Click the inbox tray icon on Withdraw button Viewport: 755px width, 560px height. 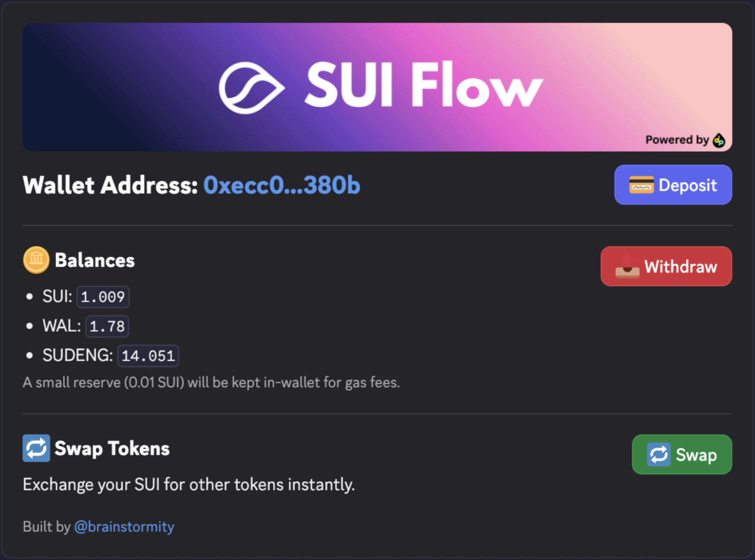pyautogui.click(x=627, y=266)
